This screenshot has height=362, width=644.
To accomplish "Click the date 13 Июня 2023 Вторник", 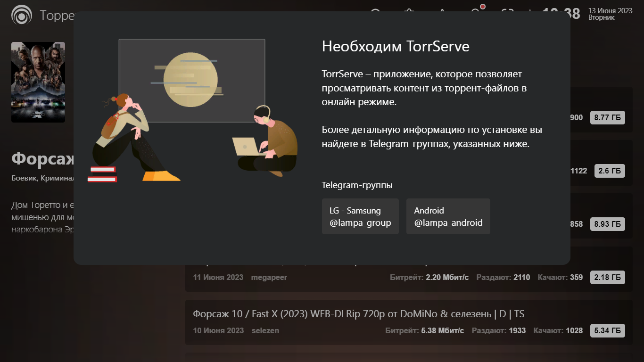I will click(x=610, y=14).
